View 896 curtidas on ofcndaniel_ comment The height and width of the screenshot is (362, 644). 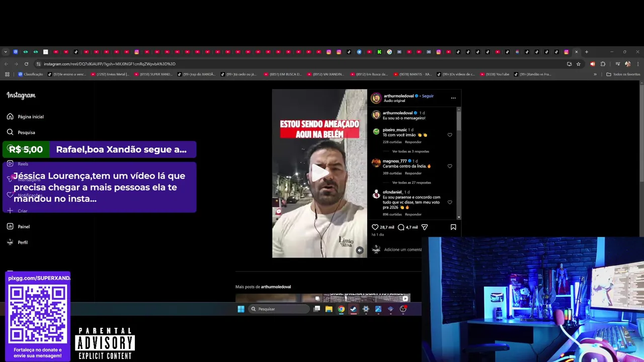pyautogui.click(x=392, y=215)
